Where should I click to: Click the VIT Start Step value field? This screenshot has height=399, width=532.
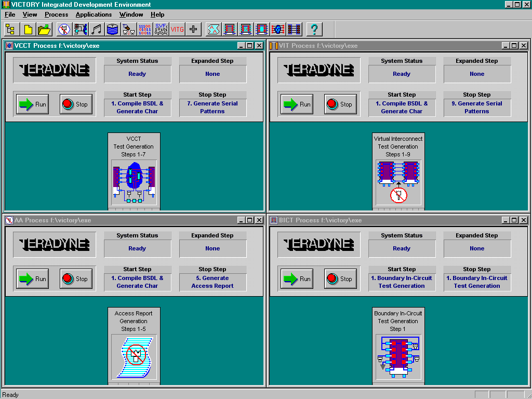pos(402,107)
